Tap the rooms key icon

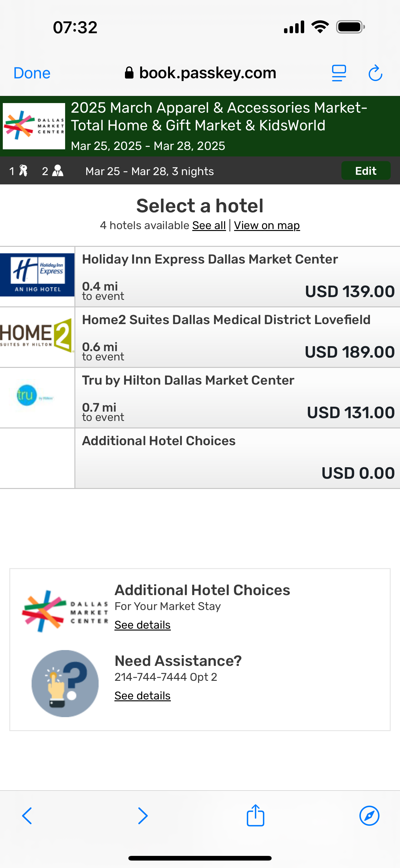coord(23,171)
